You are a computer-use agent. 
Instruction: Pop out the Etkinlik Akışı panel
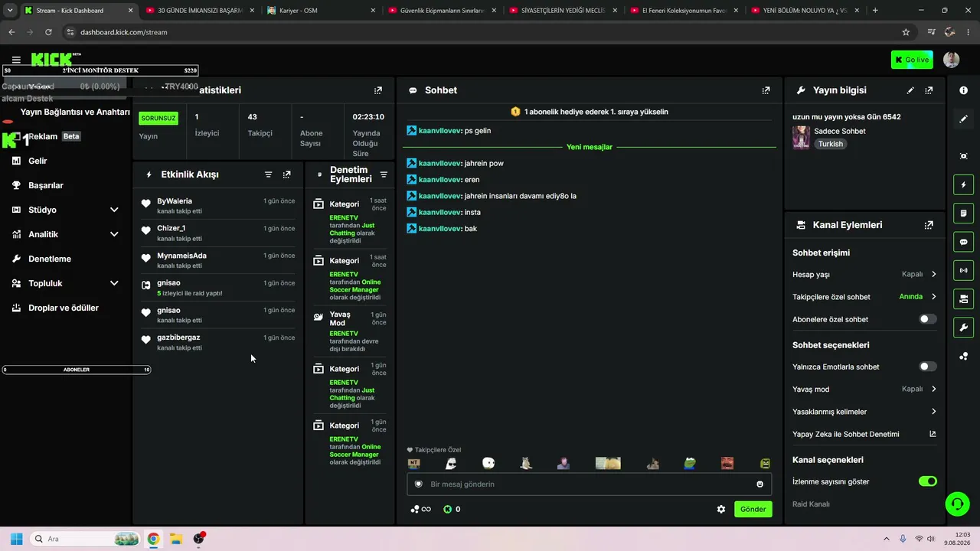pyautogui.click(x=286, y=174)
